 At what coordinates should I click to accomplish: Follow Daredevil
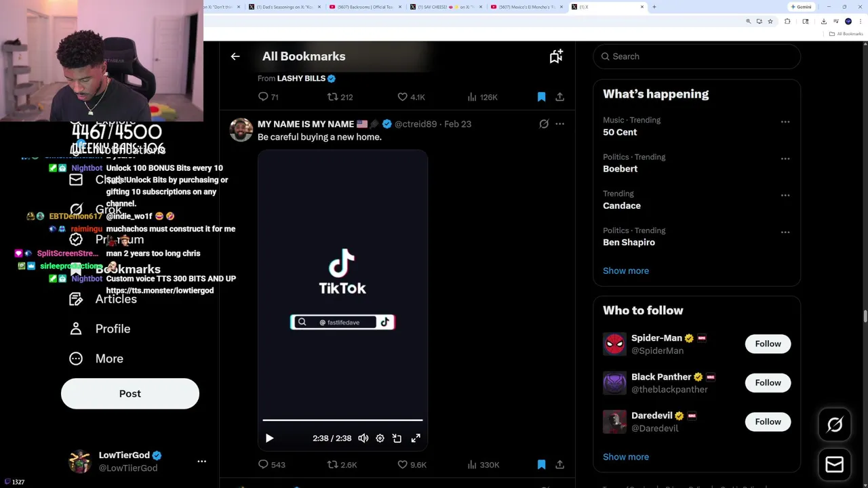(x=768, y=422)
